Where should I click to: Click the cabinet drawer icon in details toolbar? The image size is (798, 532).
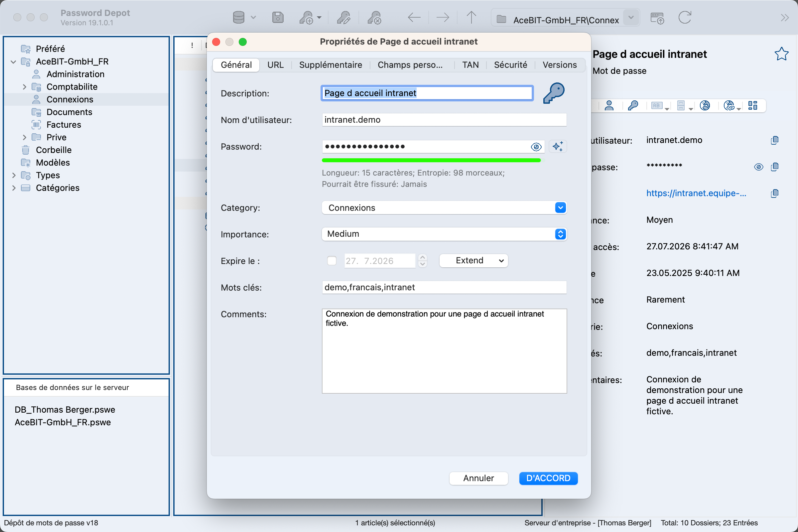[x=681, y=106]
